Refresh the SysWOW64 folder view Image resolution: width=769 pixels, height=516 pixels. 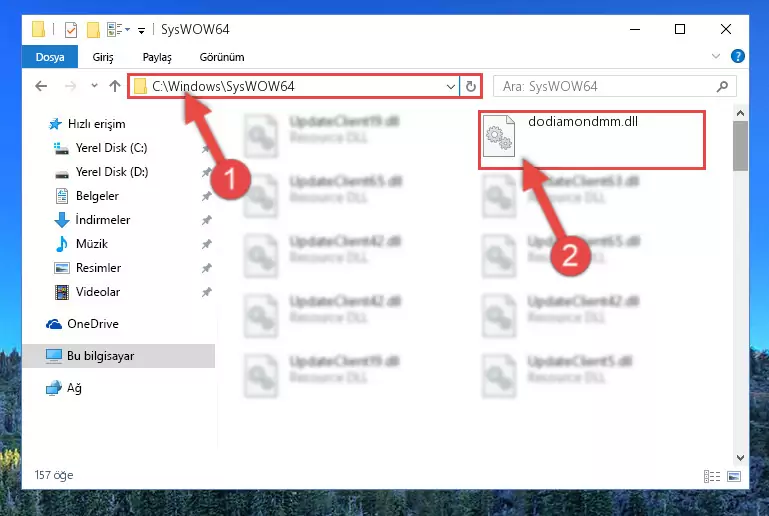pos(470,87)
